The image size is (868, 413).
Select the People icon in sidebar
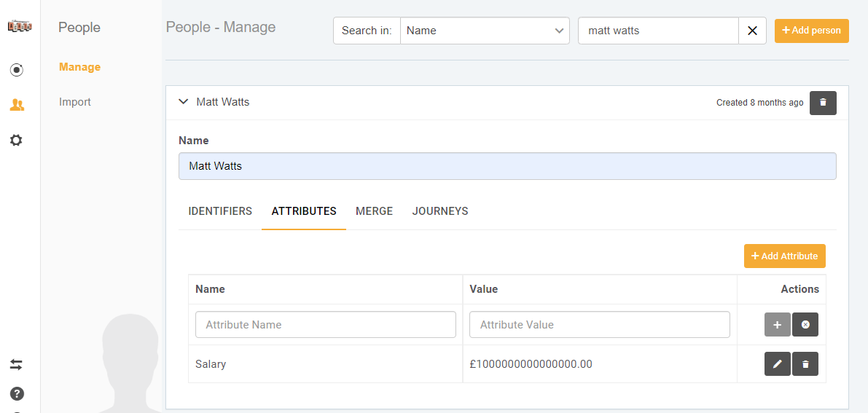17,105
